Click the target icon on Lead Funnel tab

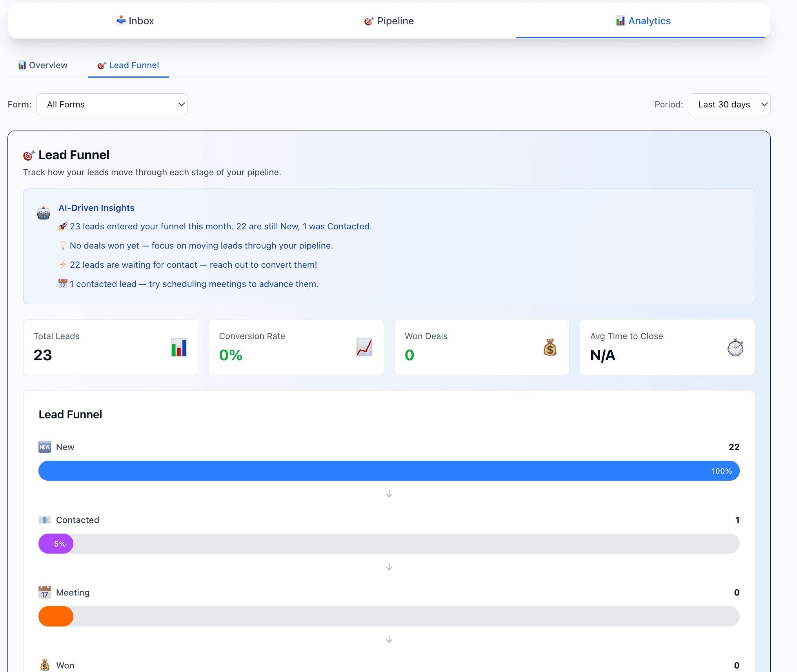[x=102, y=65]
